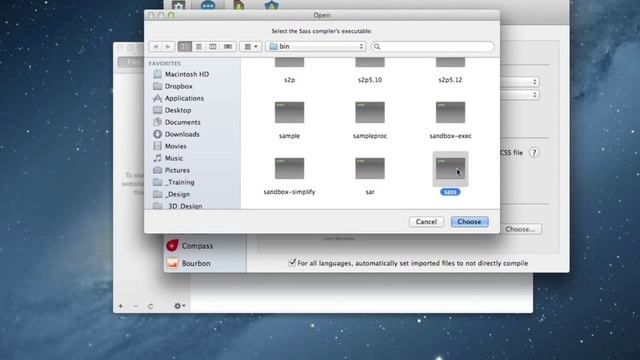The image size is (640, 360).
Task: Select the sample executable icon
Action: [289, 113]
